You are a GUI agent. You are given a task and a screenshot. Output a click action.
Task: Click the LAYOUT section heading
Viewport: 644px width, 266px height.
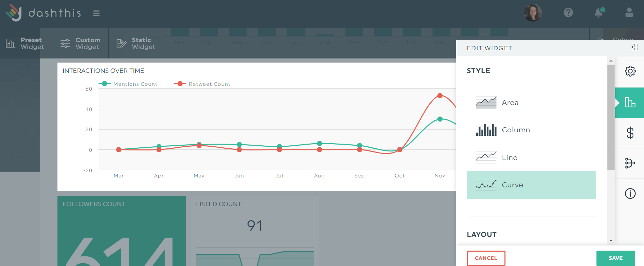[482, 235]
